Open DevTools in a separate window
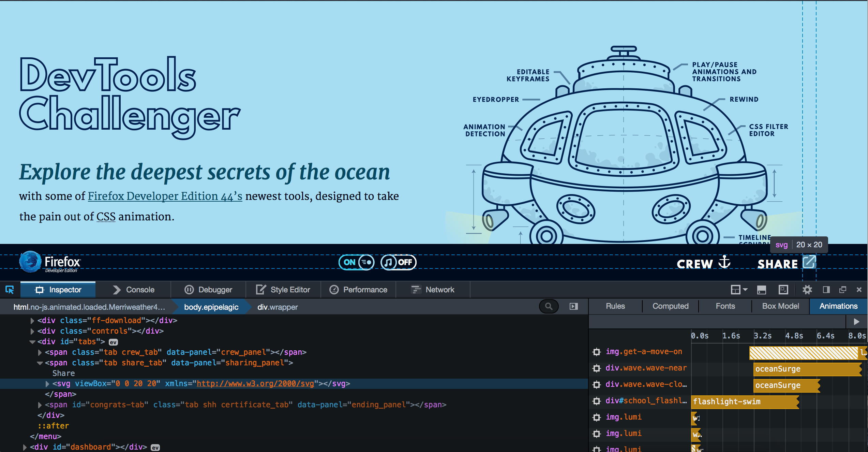Viewport: 868px width, 452px height. click(x=842, y=290)
